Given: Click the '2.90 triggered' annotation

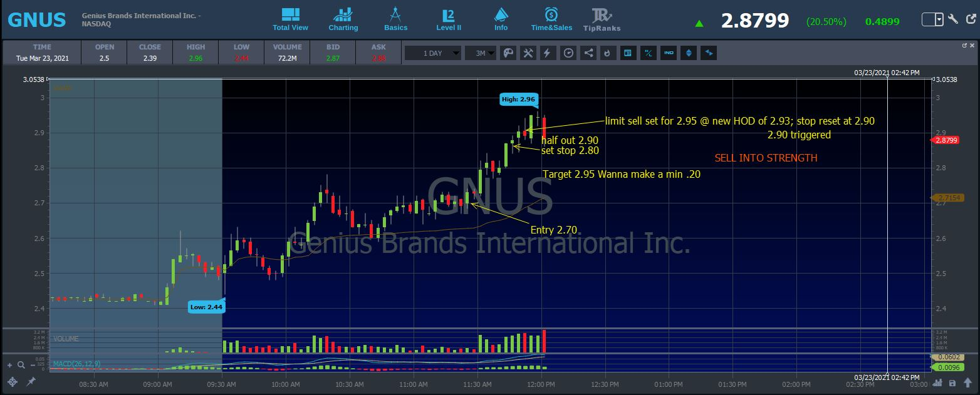Looking at the screenshot, I should click(799, 135).
